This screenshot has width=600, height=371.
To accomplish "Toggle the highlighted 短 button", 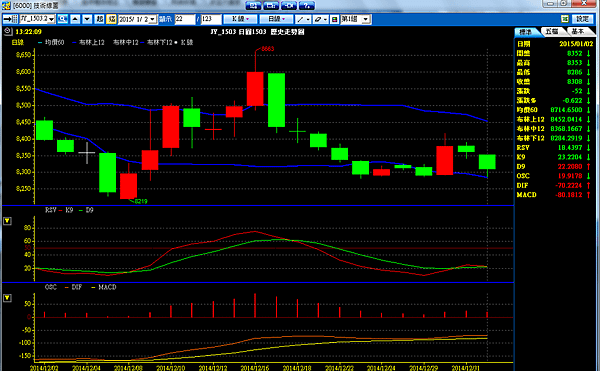I will 111,19.
